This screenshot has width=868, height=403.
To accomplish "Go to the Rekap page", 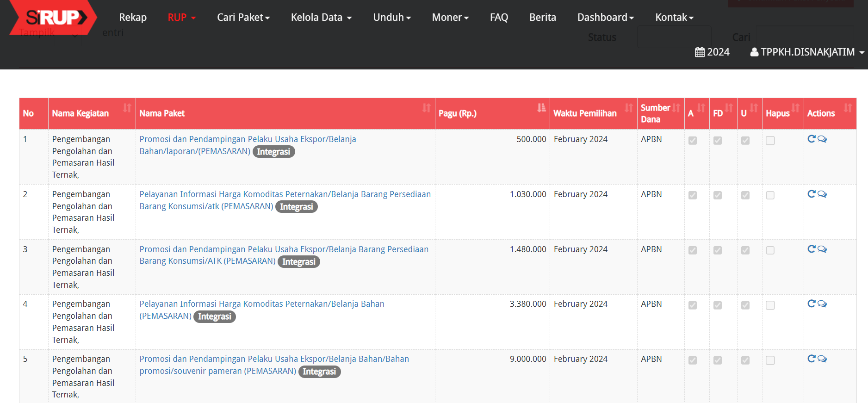I will [x=133, y=18].
